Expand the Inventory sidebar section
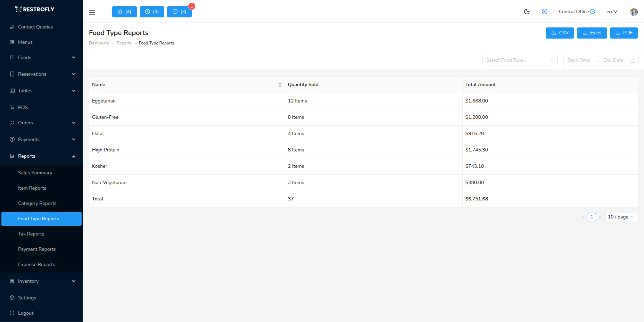 [28, 281]
